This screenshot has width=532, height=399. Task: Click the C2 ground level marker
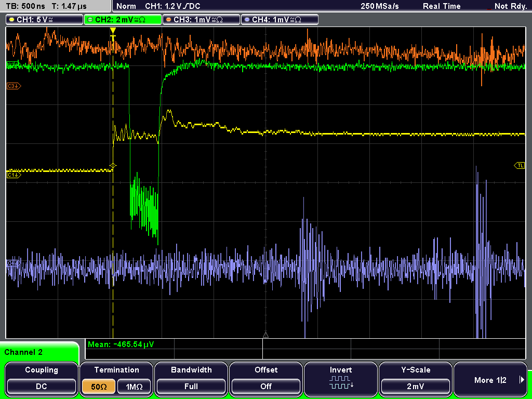point(14,65)
